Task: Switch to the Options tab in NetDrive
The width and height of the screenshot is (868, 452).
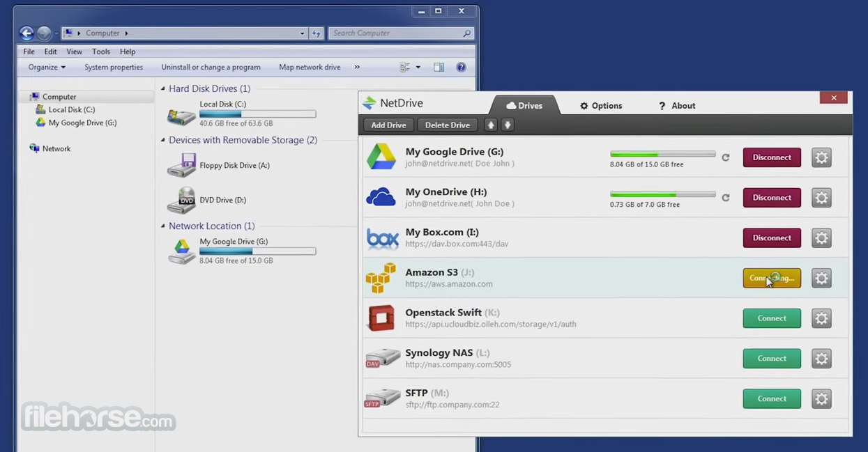Action: point(600,106)
